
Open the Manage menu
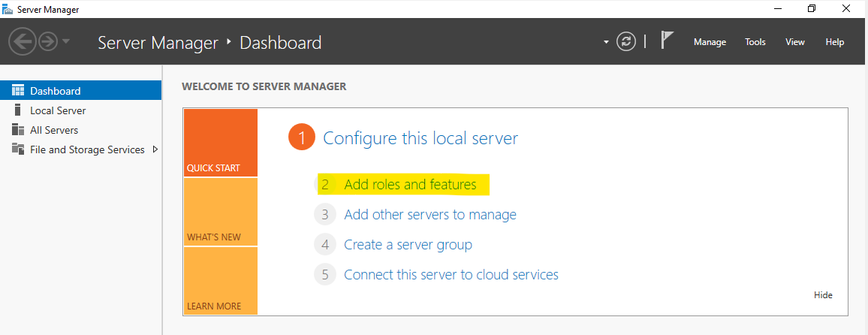coord(710,42)
